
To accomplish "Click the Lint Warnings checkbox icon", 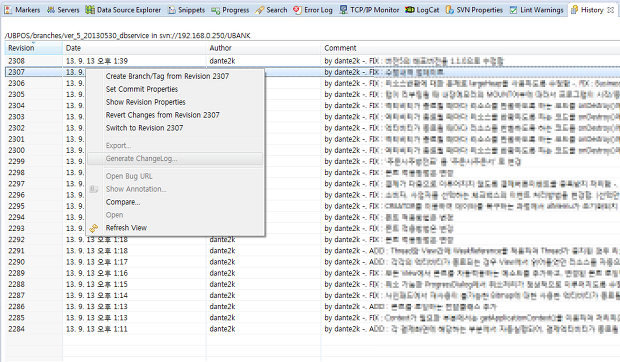I will (x=513, y=10).
